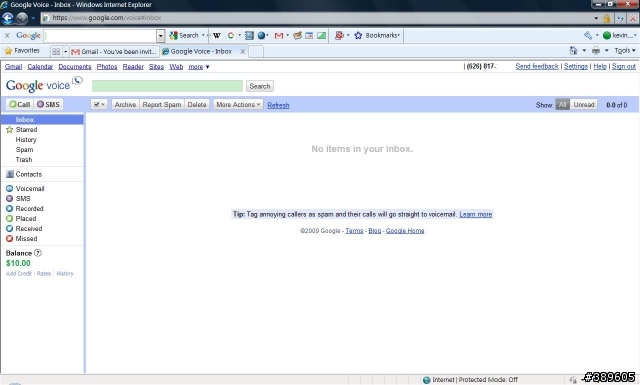
Task: Open the Starred folder
Action: 26,130
